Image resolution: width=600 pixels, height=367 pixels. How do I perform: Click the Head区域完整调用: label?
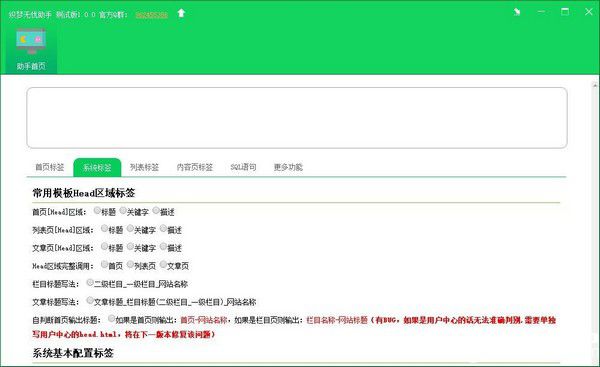pos(63,266)
